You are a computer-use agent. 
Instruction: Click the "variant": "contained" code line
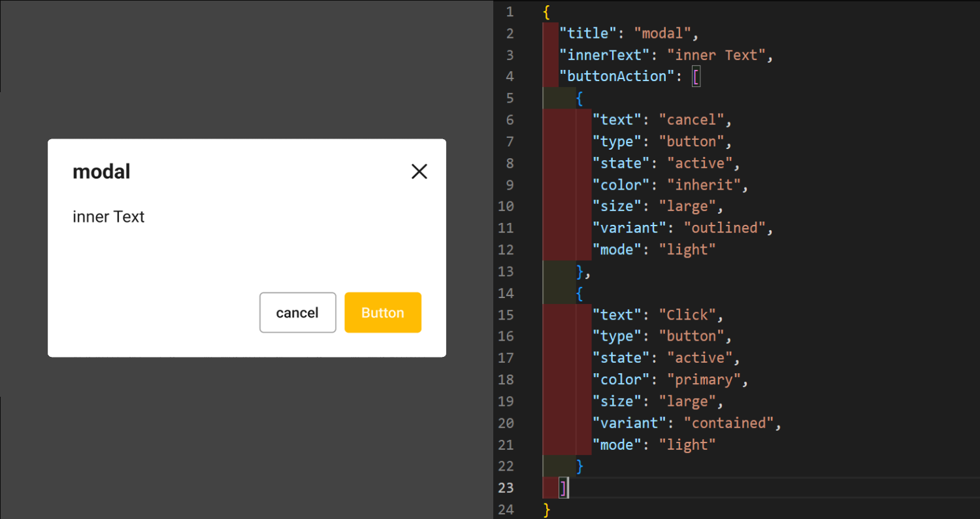[x=687, y=423]
